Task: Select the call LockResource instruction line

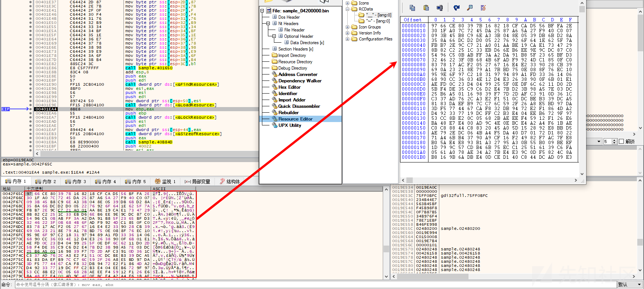Action: coord(170,118)
